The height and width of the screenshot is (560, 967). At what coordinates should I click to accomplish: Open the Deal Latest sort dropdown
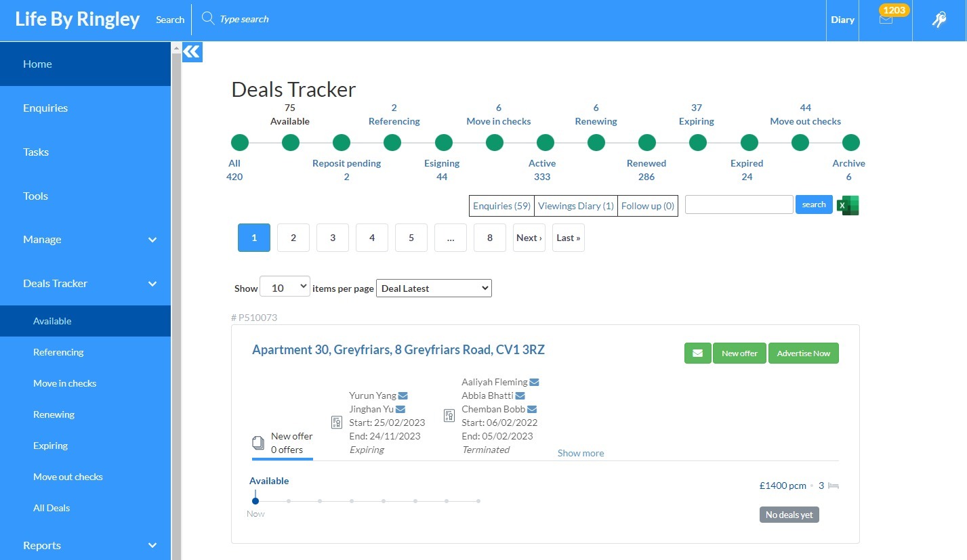(x=434, y=288)
